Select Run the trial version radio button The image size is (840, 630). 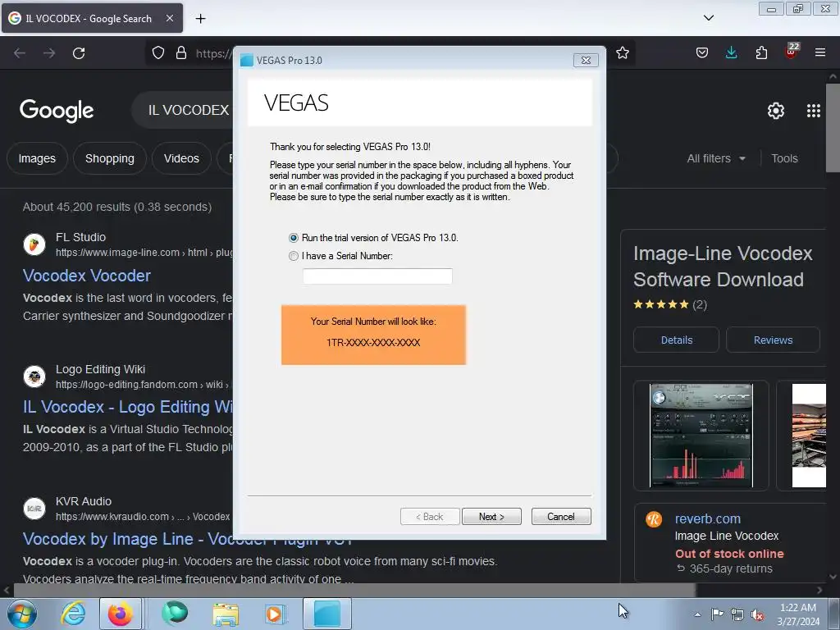(x=294, y=238)
